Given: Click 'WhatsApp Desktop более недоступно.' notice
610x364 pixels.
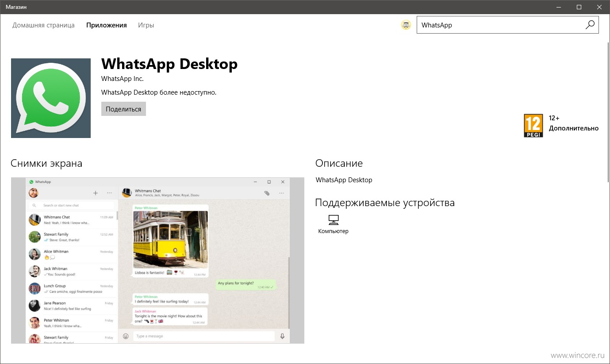Looking at the screenshot, I should pyautogui.click(x=159, y=92).
